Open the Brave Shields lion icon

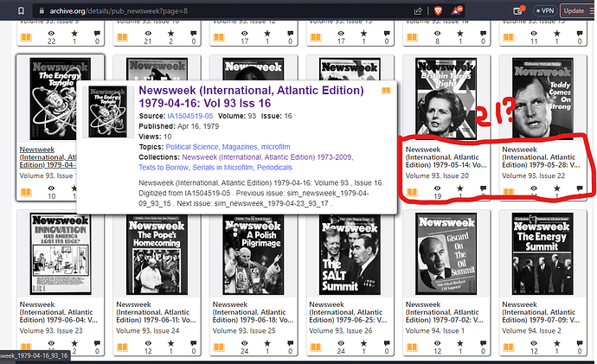click(x=438, y=10)
